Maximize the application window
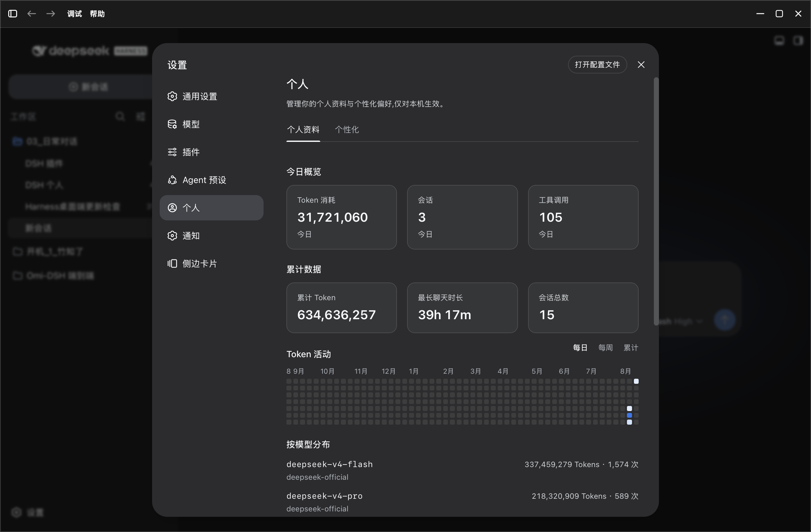Viewport: 811px width, 532px height. pos(779,14)
